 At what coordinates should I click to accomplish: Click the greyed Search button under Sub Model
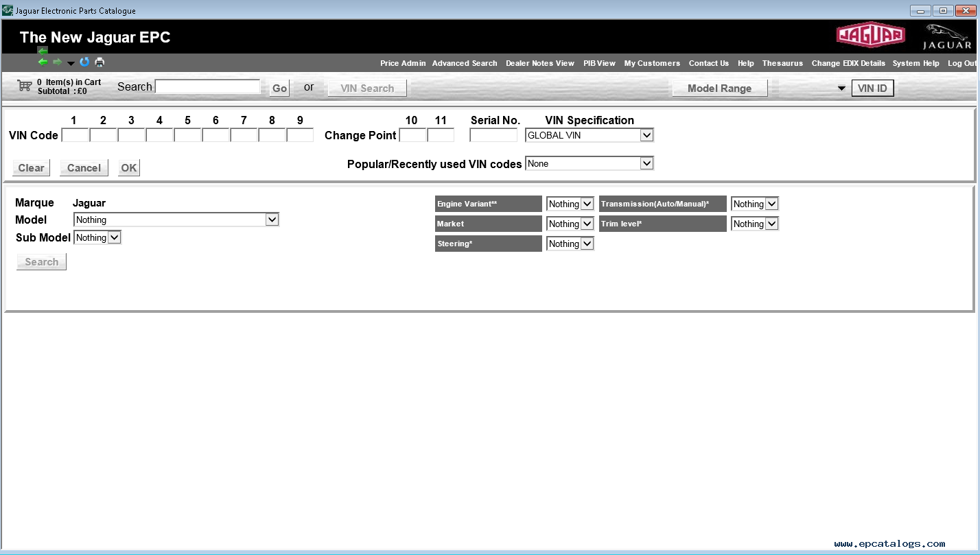(42, 262)
